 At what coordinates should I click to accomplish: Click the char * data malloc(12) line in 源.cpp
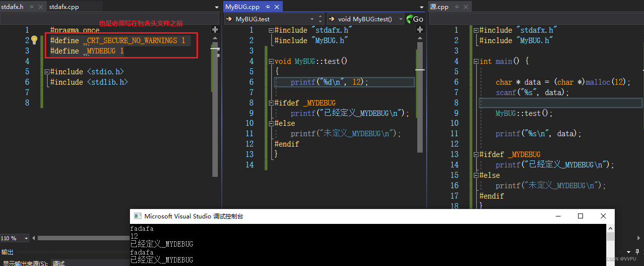[563, 82]
